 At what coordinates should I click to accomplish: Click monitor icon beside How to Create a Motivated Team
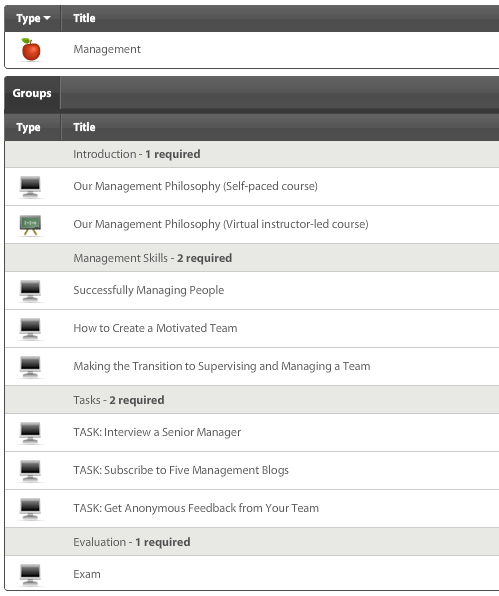coord(30,329)
